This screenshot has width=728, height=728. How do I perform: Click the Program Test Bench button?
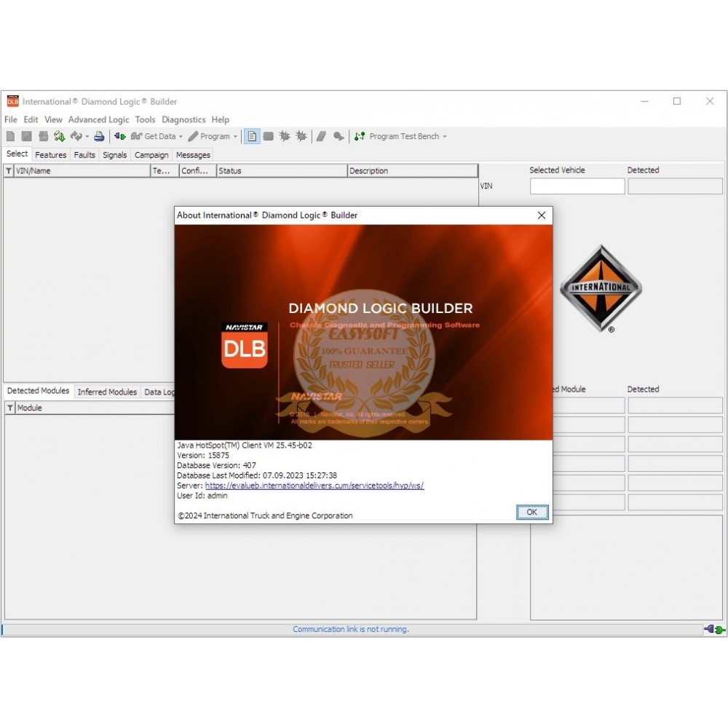tap(397, 136)
